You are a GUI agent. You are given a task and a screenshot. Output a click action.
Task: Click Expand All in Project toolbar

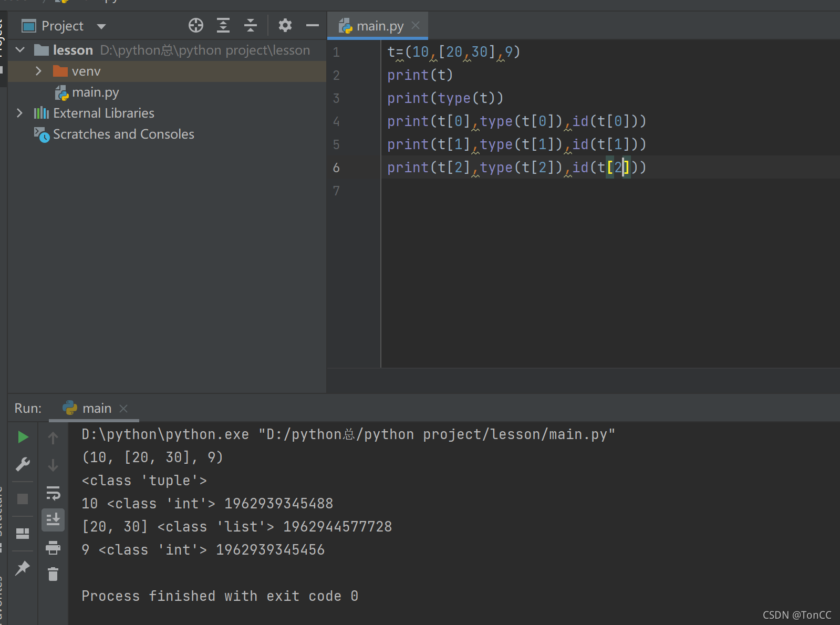223,25
